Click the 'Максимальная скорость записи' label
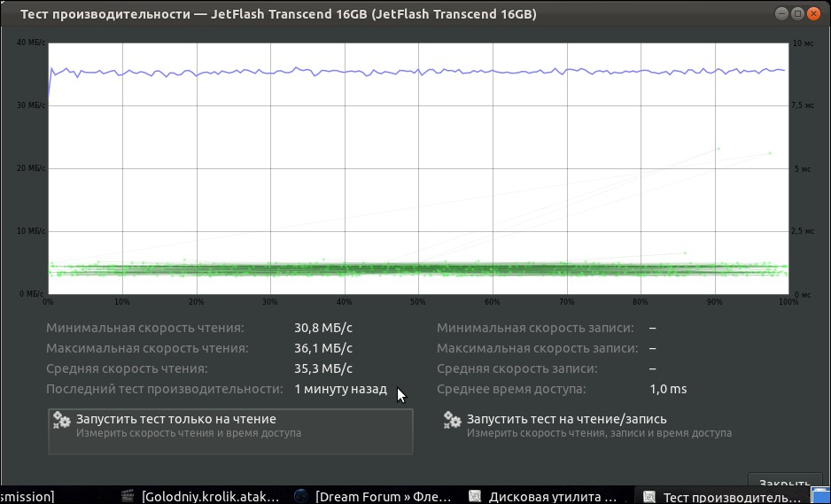 click(x=538, y=348)
